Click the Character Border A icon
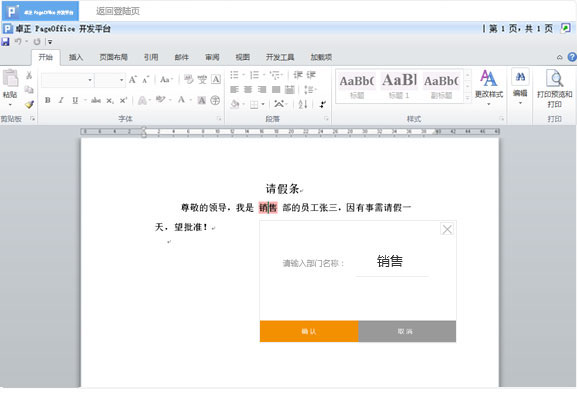The height and width of the screenshot is (394, 578). click(x=216, y=79)
